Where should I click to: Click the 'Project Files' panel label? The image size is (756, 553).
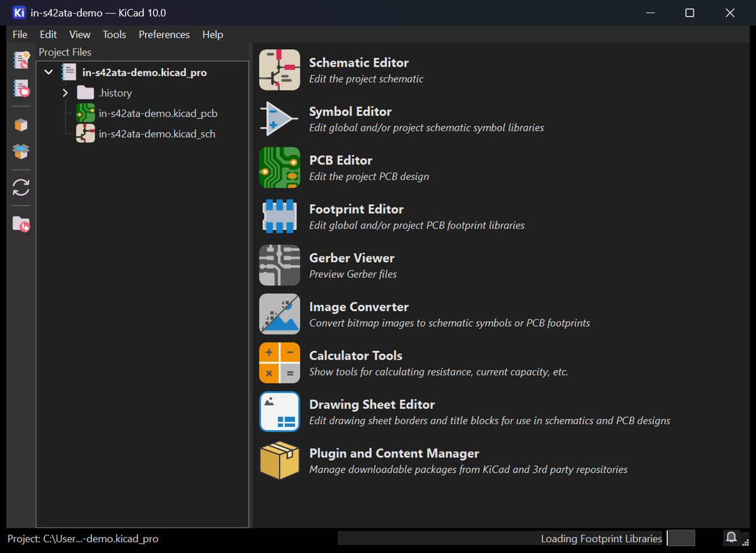coord(65,52)
